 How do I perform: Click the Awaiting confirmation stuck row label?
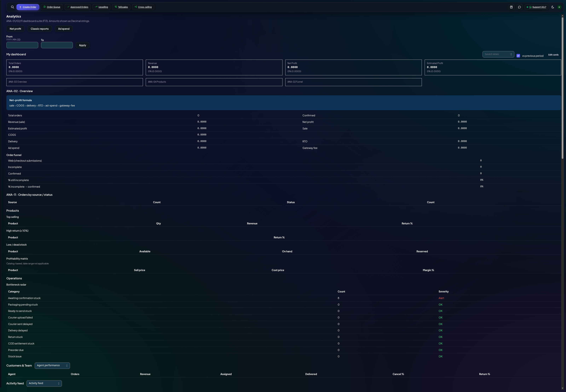(x=24, y=298)
